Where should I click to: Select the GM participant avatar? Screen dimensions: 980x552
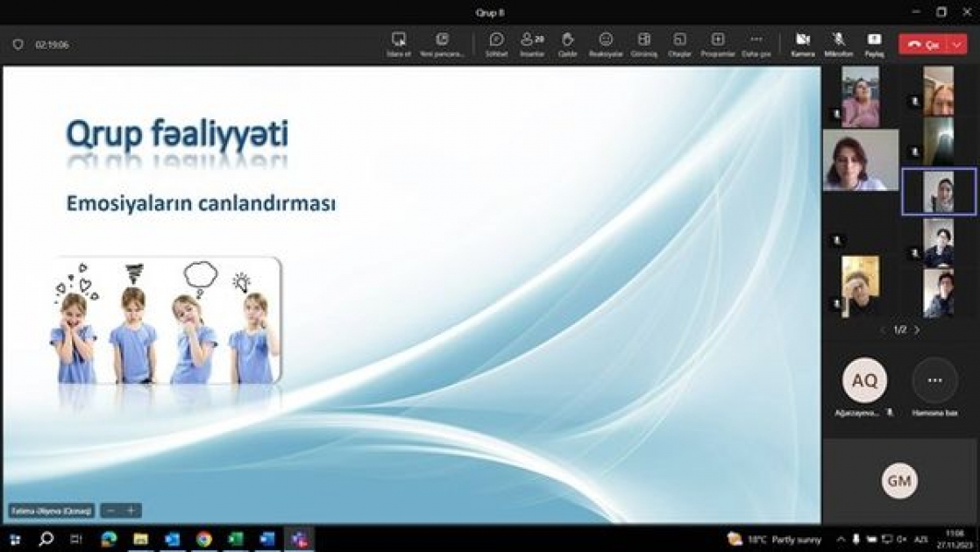(x=899, y=480)
